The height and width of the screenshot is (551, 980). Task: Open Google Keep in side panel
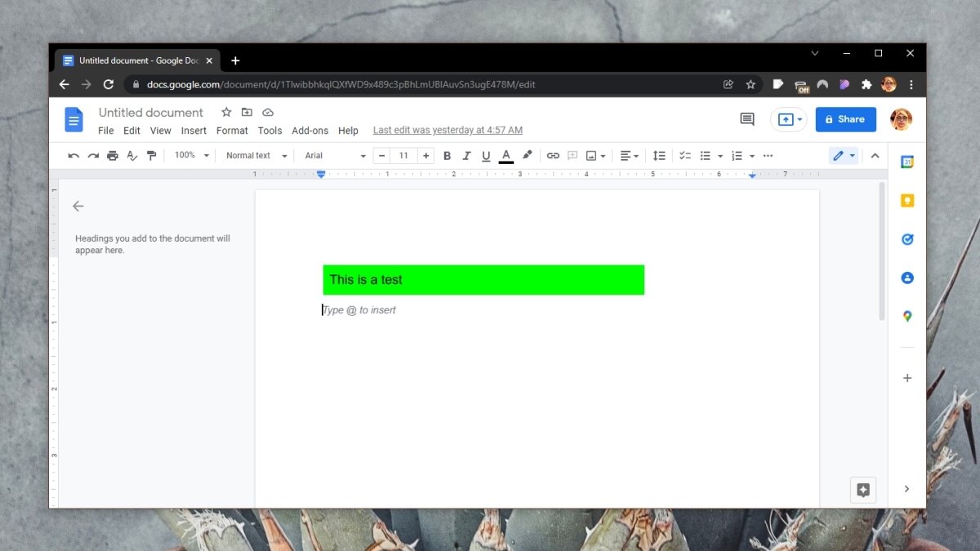(906, 201)
